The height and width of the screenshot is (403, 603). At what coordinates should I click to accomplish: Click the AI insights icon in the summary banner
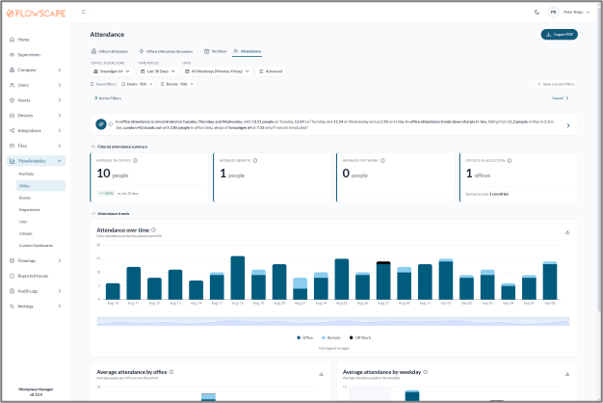(101, 124)
